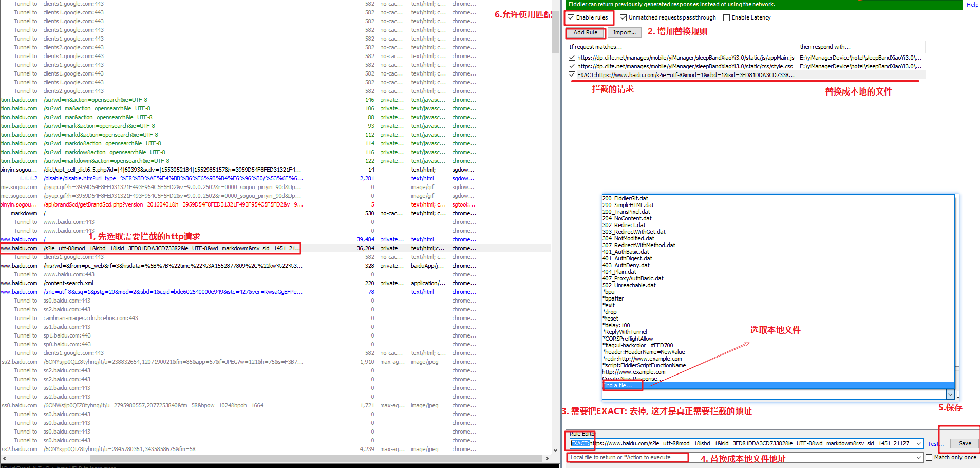Toggle the Enable rules checkbox
Image resolution: width=980 pixels, height=468 pixels.
[x=571, y=17]
